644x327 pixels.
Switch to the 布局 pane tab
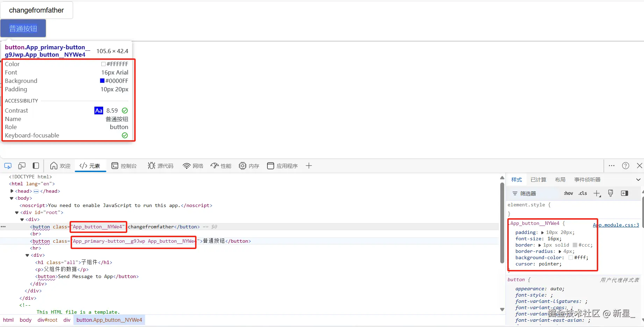click(560, 180)
